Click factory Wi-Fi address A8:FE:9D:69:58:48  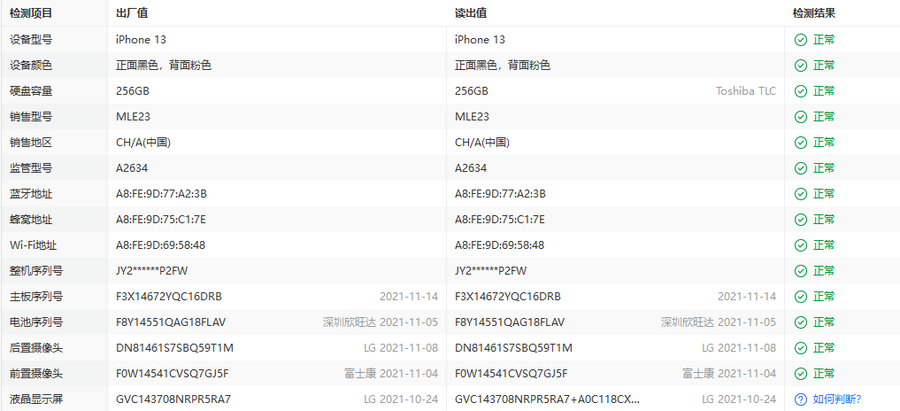point(161,245)
